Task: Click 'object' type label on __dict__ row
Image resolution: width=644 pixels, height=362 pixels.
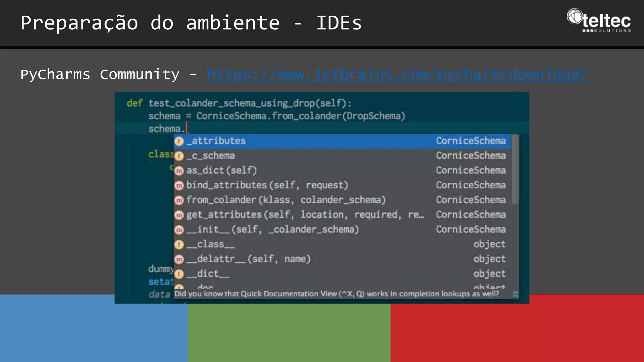Action: [x=490, y=274]
